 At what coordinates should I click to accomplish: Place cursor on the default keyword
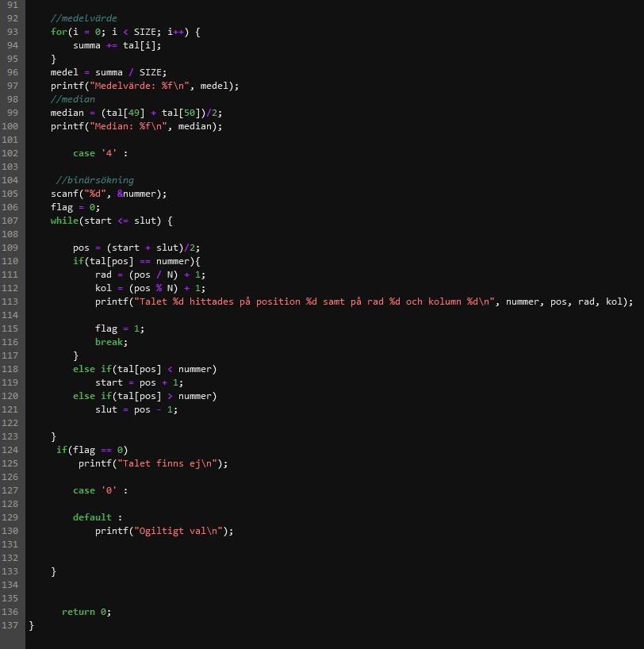(x=92, y=517)
